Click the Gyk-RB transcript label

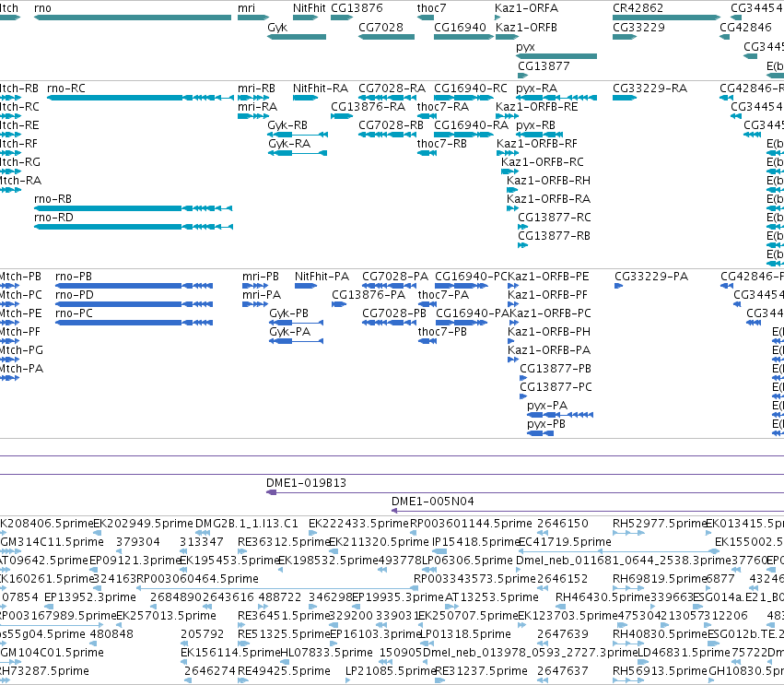[x=287, y=125]
